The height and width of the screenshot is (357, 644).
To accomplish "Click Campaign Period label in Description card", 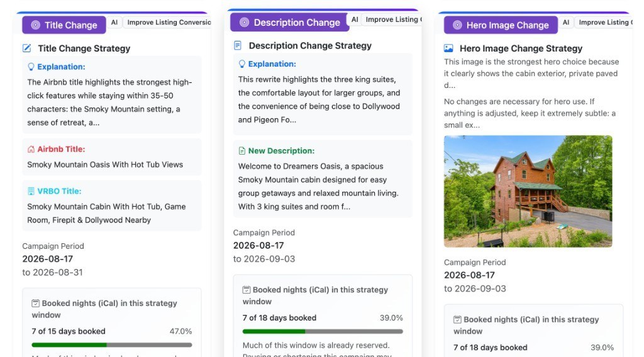I will pos(264,233).
